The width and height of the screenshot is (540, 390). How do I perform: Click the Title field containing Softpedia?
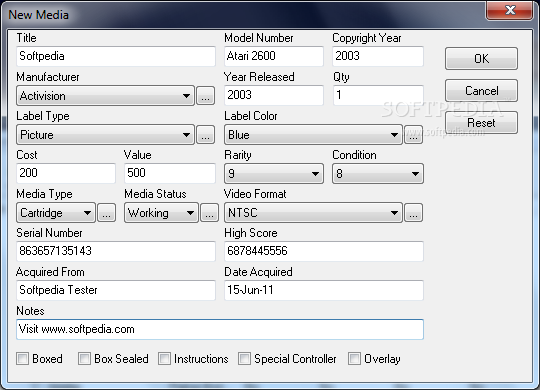(x=116, y=56)
